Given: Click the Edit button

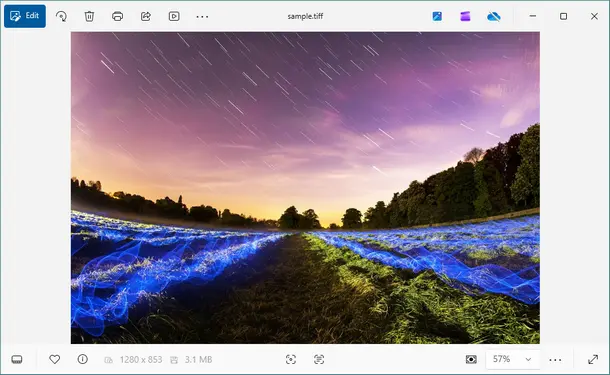Looking at the screenshot, I should (25, 16).
